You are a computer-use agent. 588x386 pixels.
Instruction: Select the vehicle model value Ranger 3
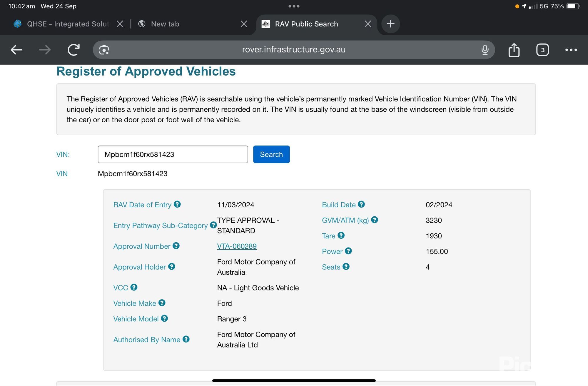[232, 319]
